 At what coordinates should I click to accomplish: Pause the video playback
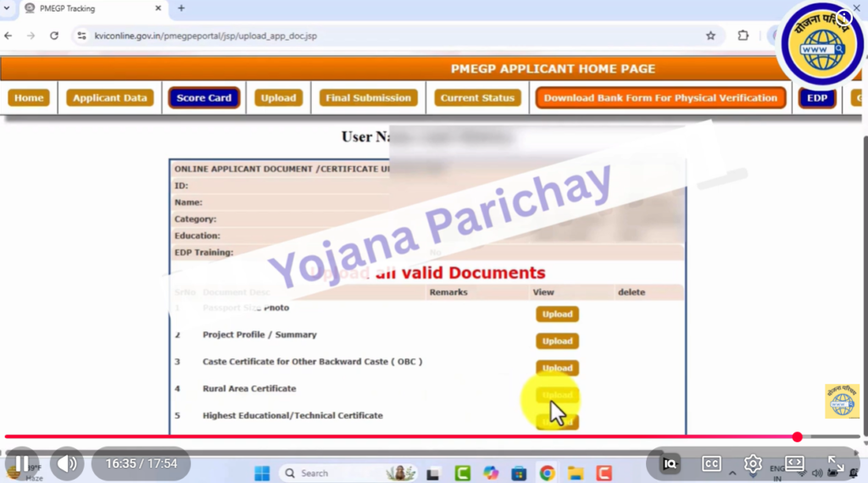22,464
